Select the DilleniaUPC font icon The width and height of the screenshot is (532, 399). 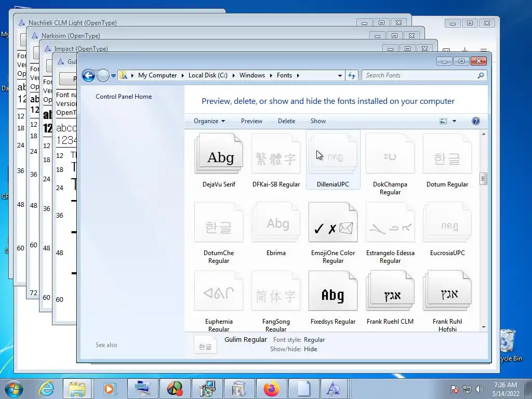(x=333, y=153)
